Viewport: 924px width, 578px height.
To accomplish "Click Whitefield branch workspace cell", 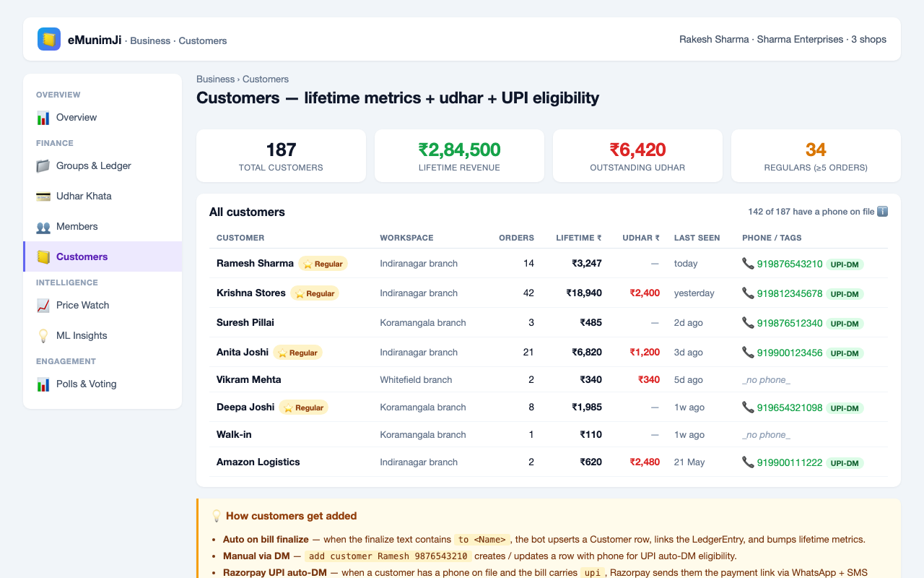I will [x=416, y=379].
